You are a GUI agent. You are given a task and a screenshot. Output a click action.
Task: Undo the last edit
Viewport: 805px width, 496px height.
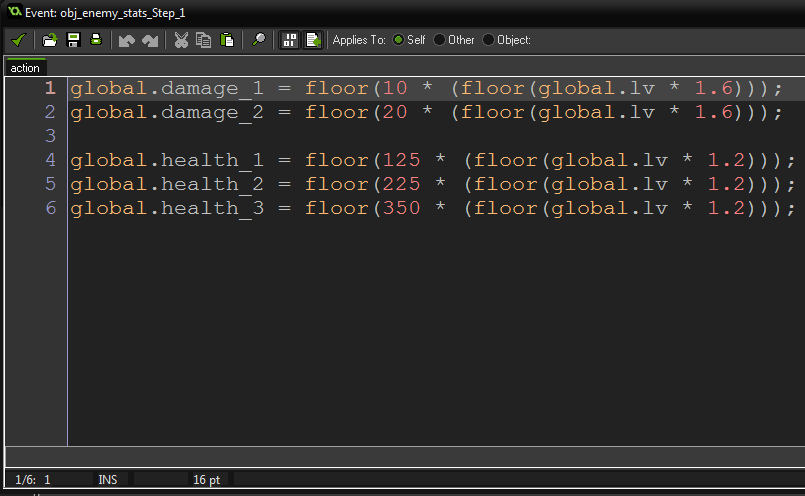point(126,41)
